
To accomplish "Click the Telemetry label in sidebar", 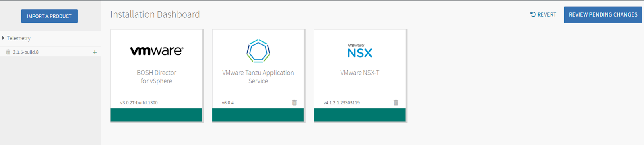I will tap(19, 38).
